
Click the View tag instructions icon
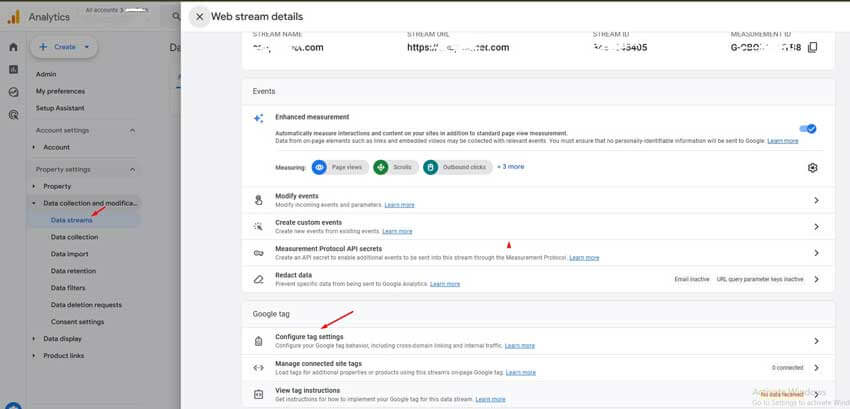coord(259,394)
